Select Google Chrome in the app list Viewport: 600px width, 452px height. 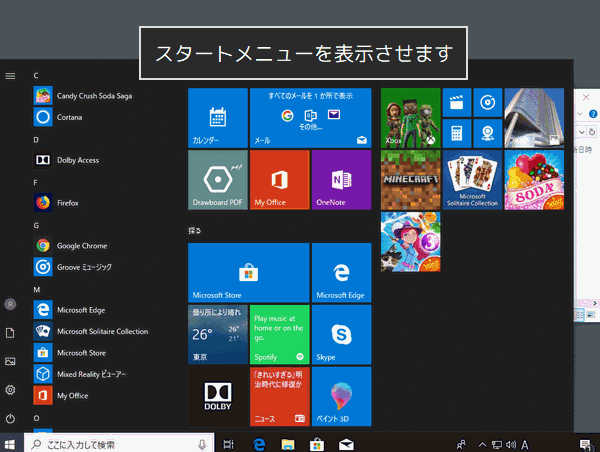tap(82, 246)
